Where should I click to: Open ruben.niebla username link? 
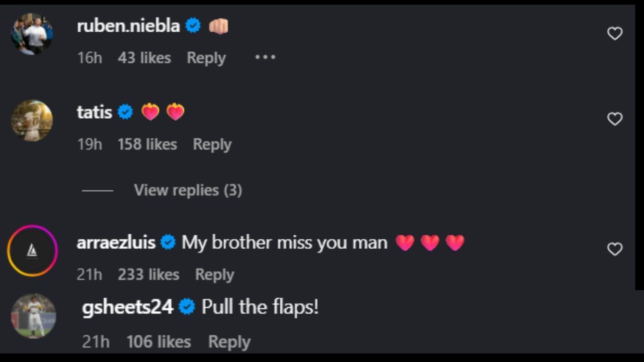(x=128, y=26)
